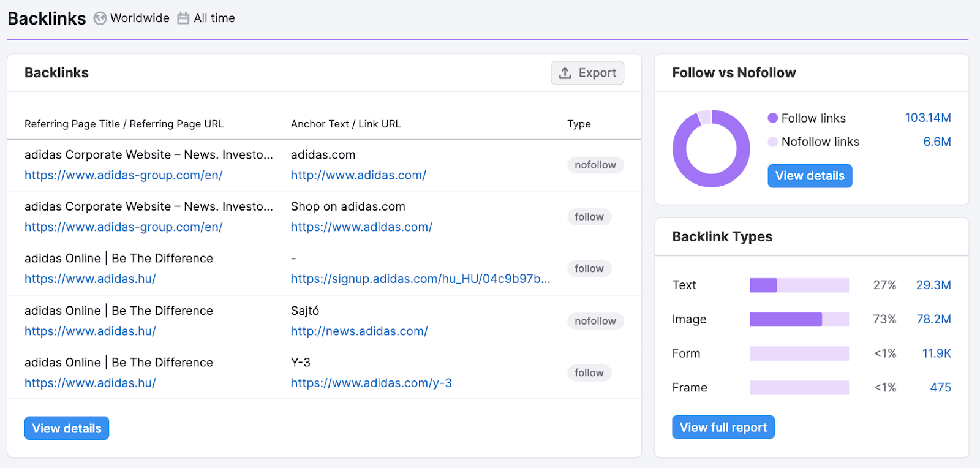
Task: Click the Follow links purple legend dot
Action: pyautogui.click(x=773, y=118)
